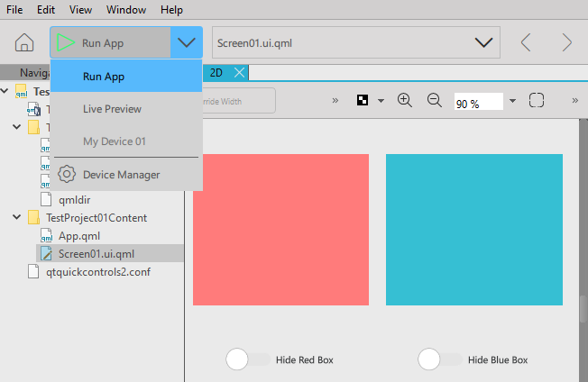Click the green Run App play icon
Viewport: 588px width, 382px height.
click(66, 42)
